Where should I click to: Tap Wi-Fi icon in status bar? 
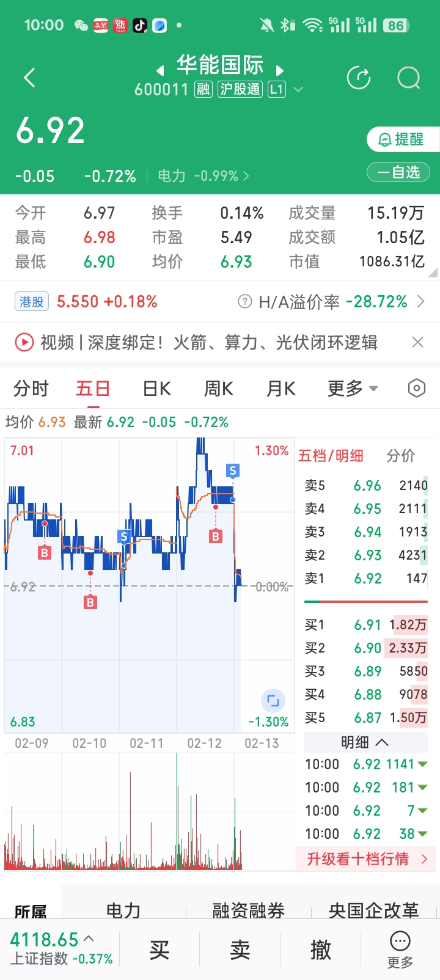point(312,25)
